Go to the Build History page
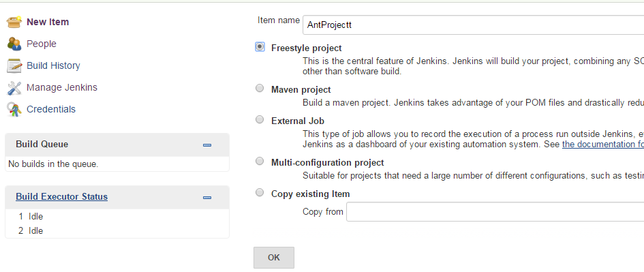This screenshot has height=272, width=644. click(x=53, y=65)
